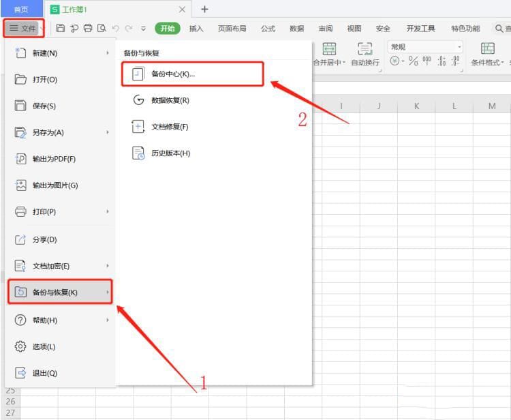511x420 pixels.
Task: Switch to the 开发工具 tab
Action: pyautogui.click(x=420, y=29)
